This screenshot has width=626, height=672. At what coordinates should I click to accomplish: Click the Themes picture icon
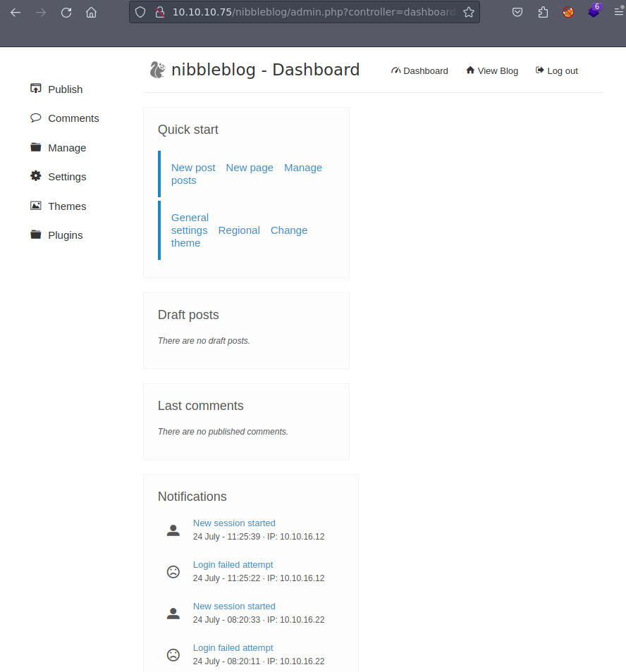click(x=35, y=206)
